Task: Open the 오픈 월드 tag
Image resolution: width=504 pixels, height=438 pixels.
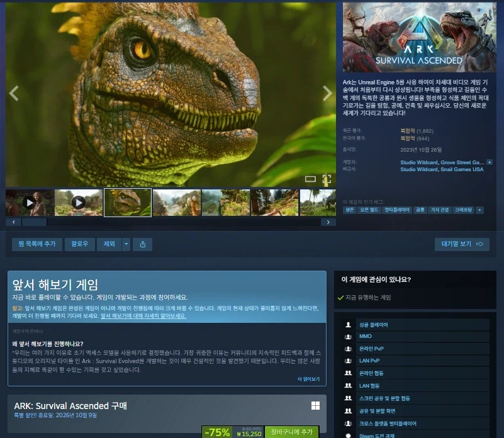Action: [369, 210]
